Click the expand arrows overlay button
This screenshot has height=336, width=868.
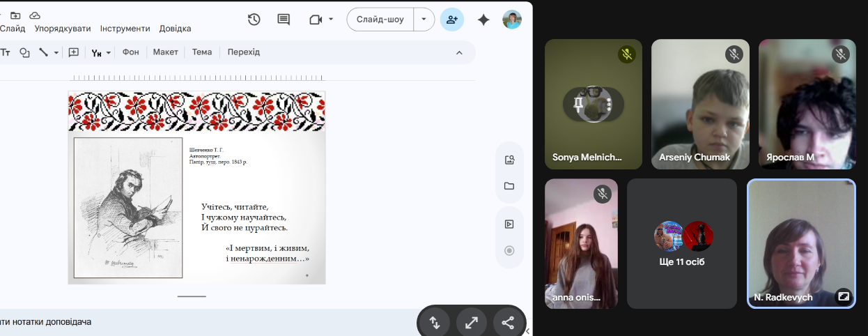[472, 323]
